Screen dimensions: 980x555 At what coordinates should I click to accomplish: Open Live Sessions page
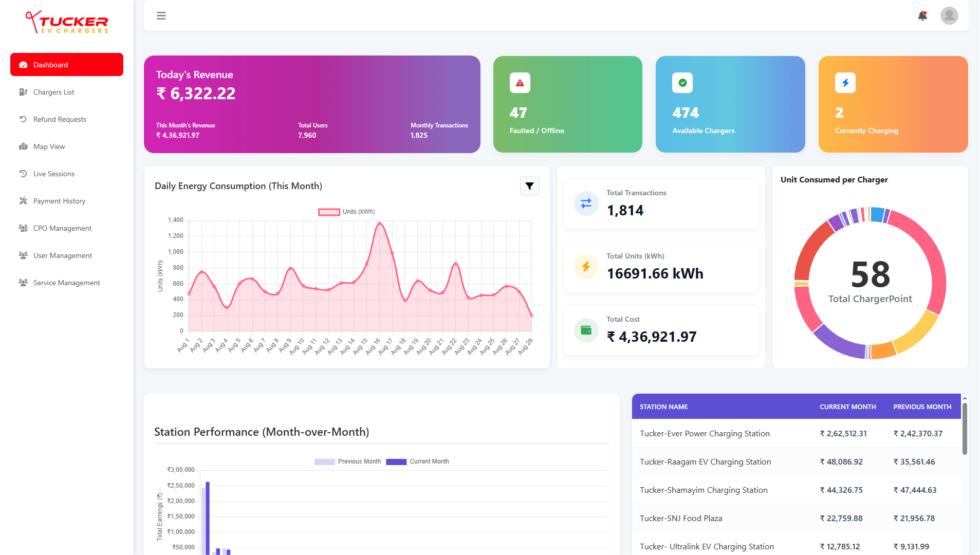click(67, 174)
